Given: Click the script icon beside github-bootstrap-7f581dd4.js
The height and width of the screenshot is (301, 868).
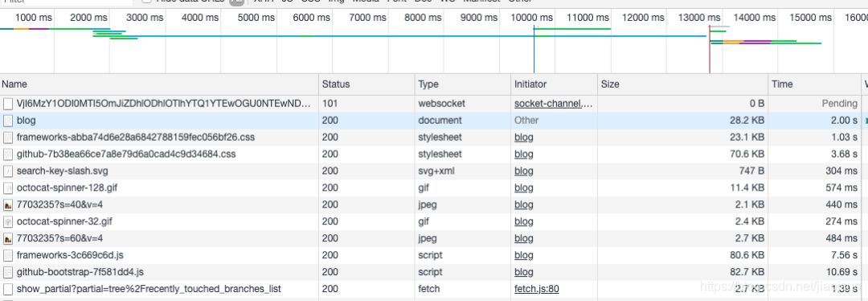Looking at the screenshot, I should pyautogui.click(x=8, y=272).
